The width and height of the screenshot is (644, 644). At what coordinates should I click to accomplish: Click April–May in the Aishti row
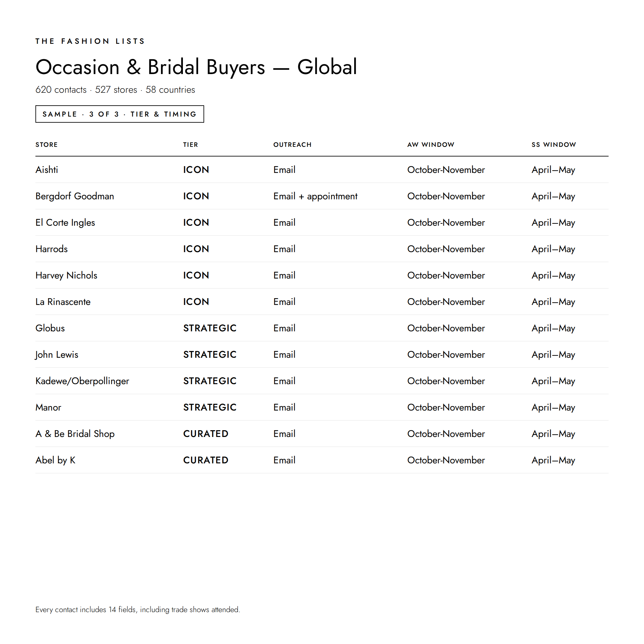tap(553, 170)
